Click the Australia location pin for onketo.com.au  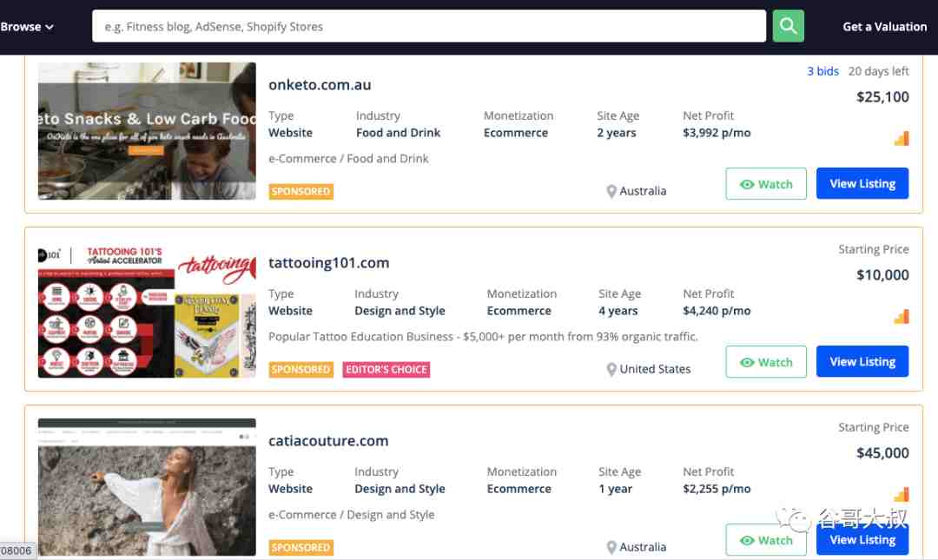coord(611,192)
